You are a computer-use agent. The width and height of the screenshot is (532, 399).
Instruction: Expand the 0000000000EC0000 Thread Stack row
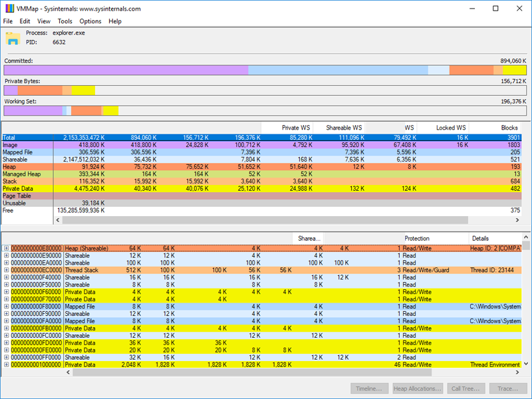[6, 270]
